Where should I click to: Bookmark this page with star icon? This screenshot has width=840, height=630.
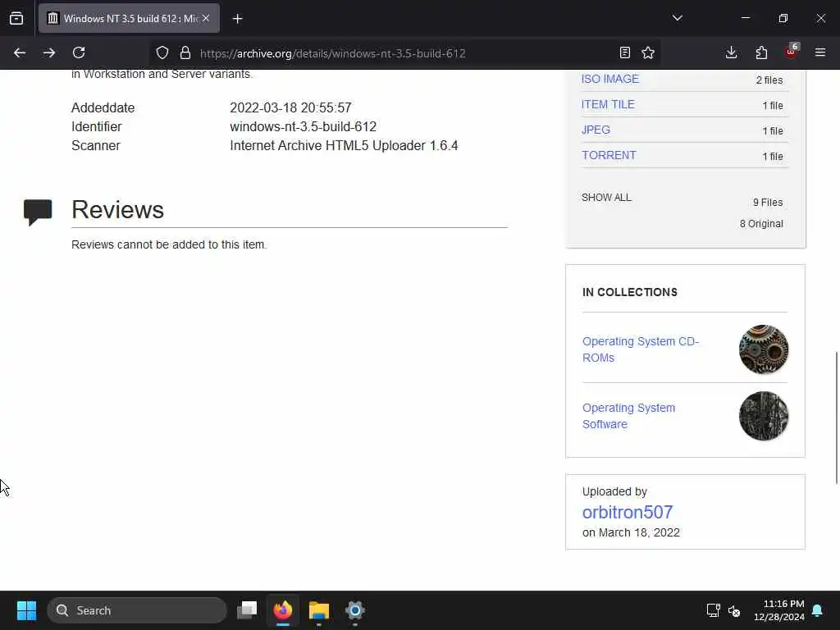point(648,52)
